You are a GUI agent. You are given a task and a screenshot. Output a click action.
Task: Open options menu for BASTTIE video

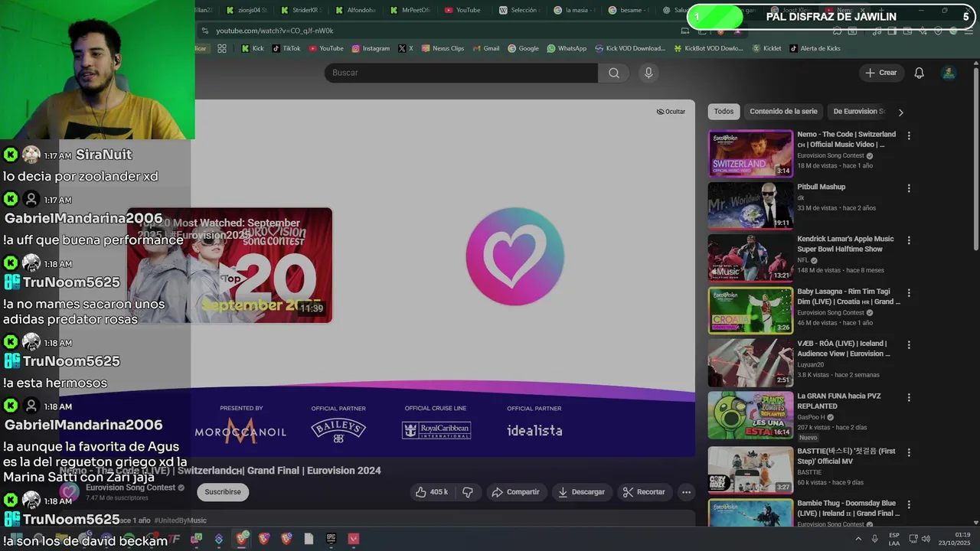coord(909,452)
